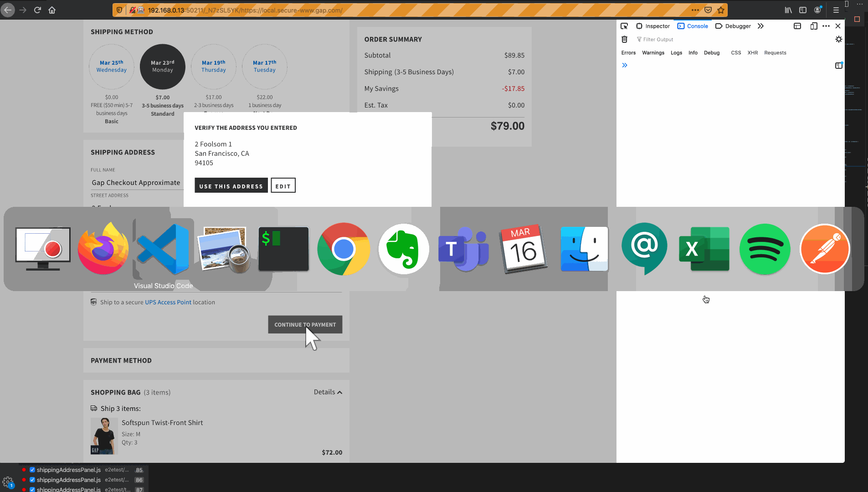
Task: Go to the Firefox home page icon
Action: click(52, 10)
